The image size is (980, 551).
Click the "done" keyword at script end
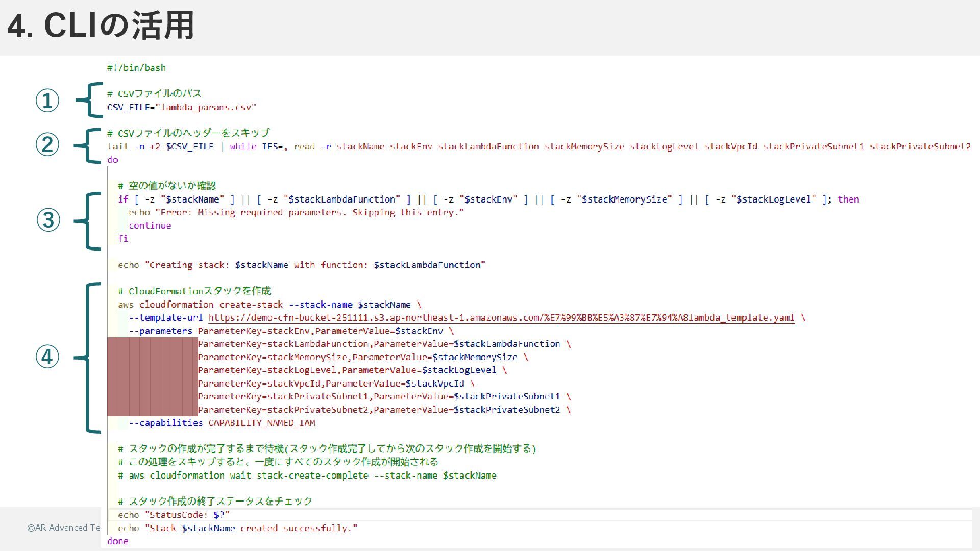pos(118,541)
